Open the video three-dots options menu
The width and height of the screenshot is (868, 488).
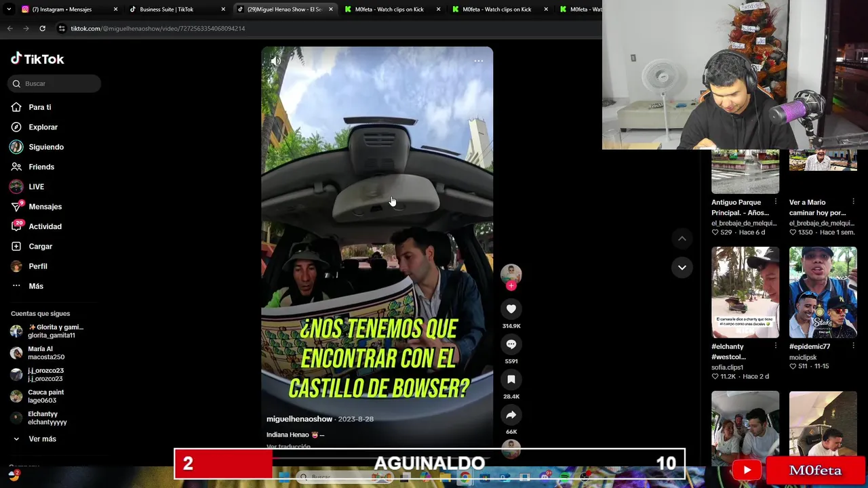478,61
